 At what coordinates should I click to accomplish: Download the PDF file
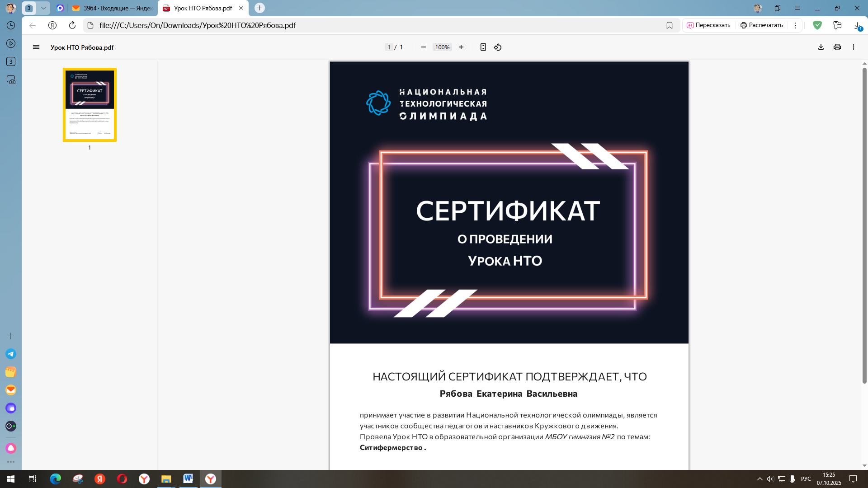821,47
